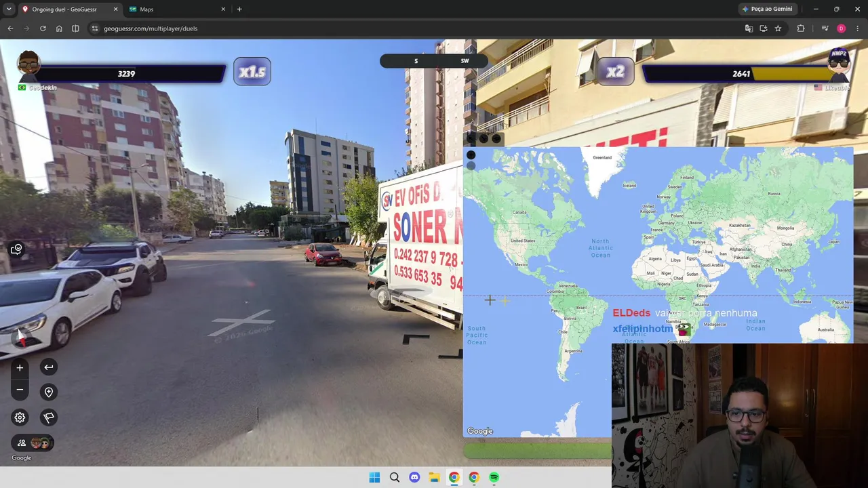Click the compass to face north
The height and width of the screenshot is (488, 868).
pyautogui.click(x=21, y=337)
